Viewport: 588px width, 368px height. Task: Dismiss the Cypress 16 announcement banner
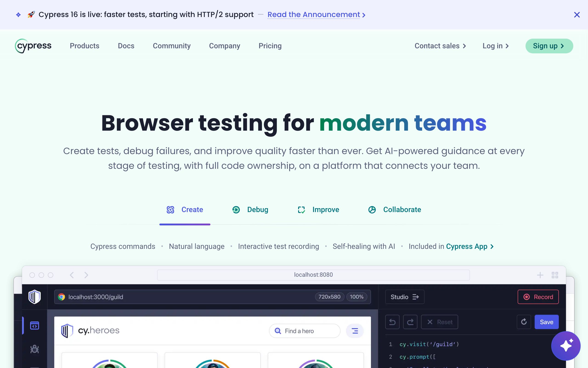(577, 15)
